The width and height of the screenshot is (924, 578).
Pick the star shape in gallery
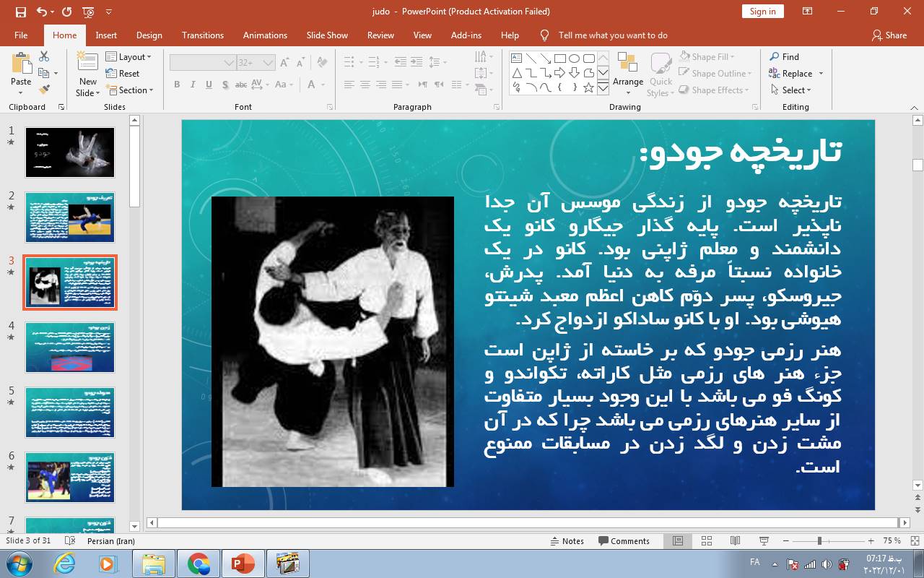(588, 87)
